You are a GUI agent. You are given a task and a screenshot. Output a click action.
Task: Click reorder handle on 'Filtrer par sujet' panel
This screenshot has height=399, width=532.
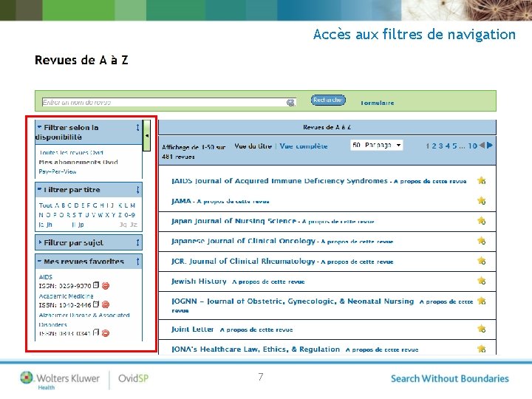click(x=137, y=242)
